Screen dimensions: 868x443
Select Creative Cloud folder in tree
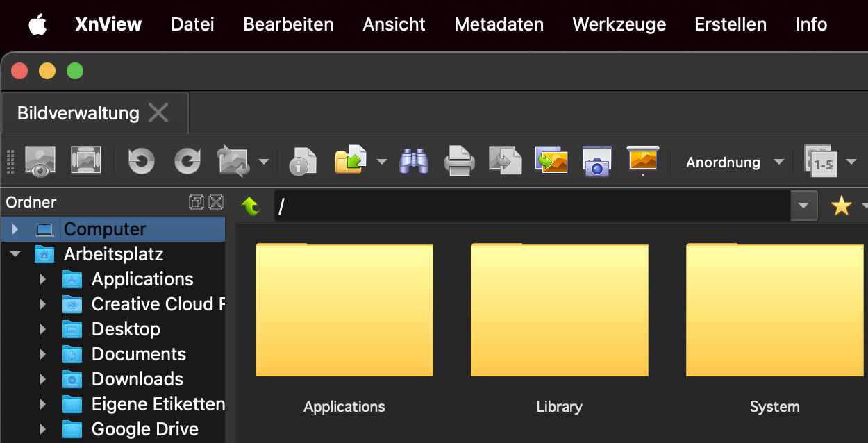(158, 304)
